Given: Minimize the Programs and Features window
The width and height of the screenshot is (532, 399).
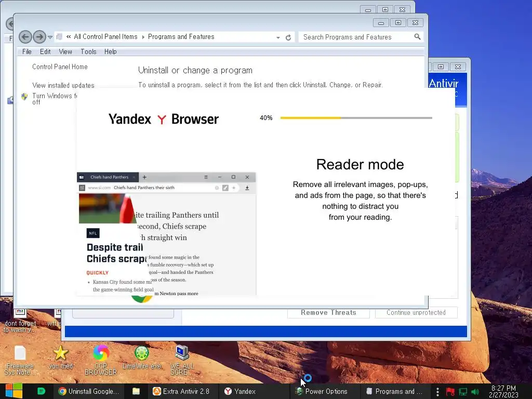Looking at the screenshot, I should pyautogui.click(x=381, y=23).
